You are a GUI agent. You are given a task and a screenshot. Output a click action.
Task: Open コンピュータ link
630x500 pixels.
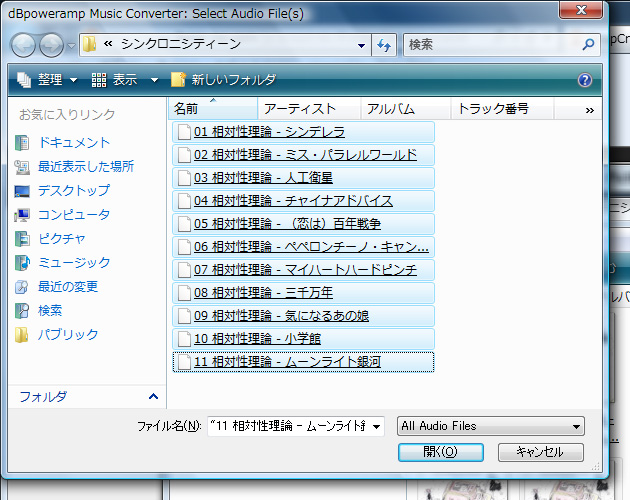point(74,215)
